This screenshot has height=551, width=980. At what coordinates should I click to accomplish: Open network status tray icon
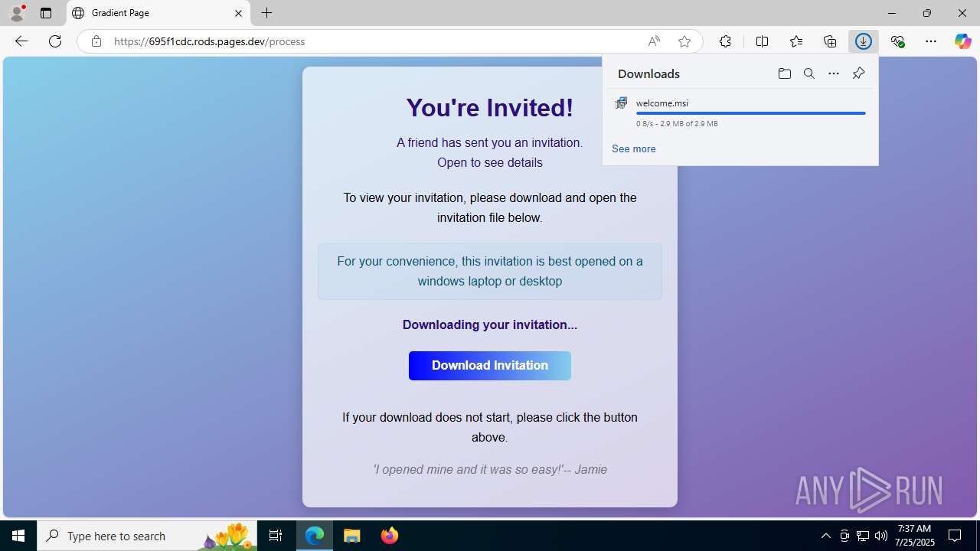point(863,536)
